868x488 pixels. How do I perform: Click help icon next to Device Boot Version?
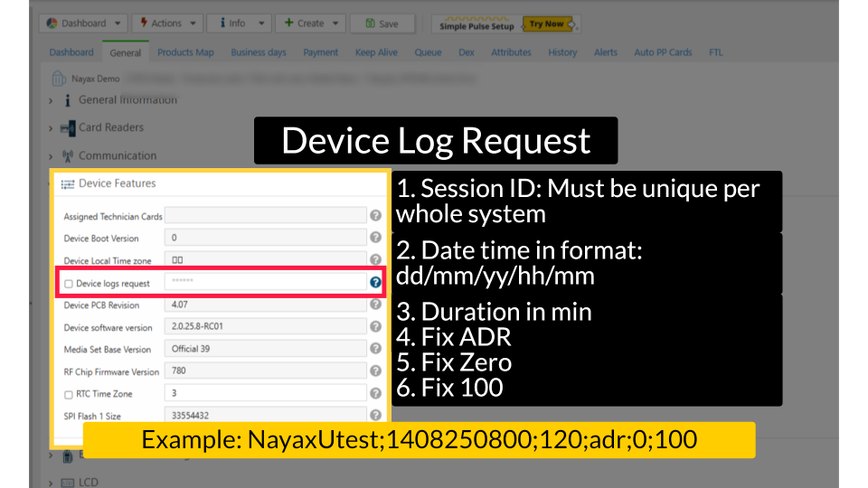click(x=375, y=238)
